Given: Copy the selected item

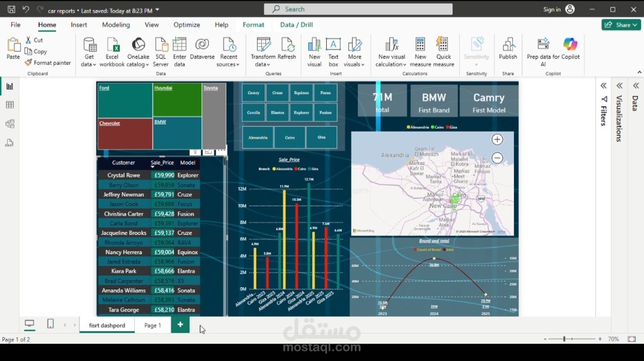Looking at the screenshot, I should (36, 51).
